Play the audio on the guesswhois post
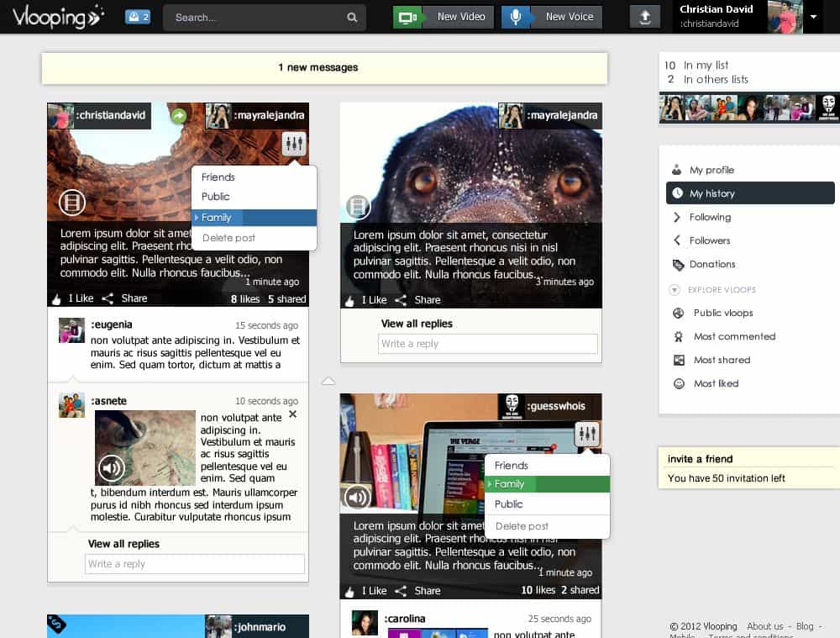 pos(357,498)
